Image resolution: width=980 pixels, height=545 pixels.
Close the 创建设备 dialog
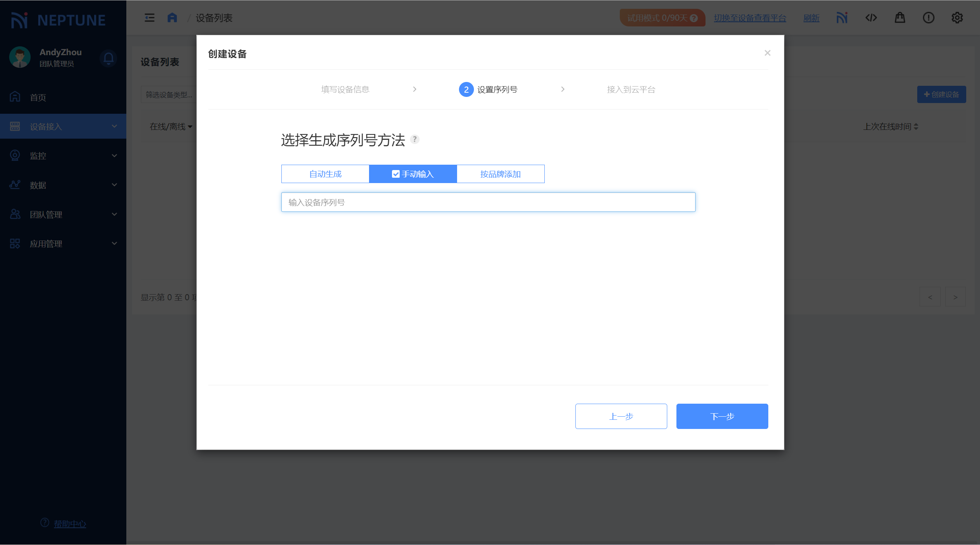pos(767,53)
